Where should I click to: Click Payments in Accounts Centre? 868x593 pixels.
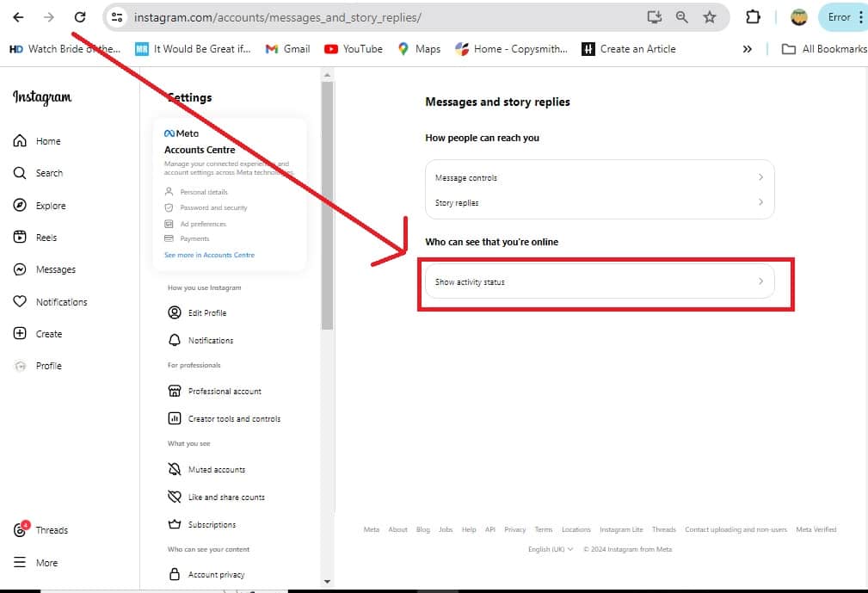[x=188, y=238]
